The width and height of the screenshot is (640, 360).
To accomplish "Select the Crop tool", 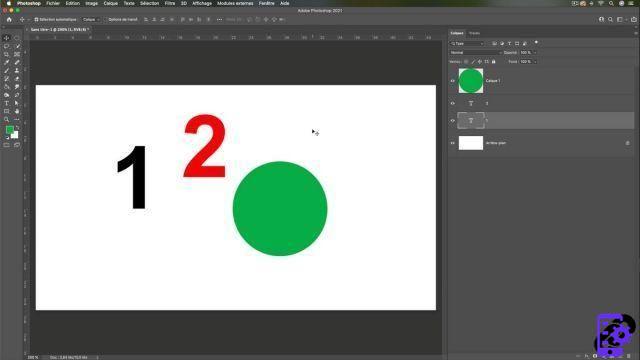I will click(7, 54).
